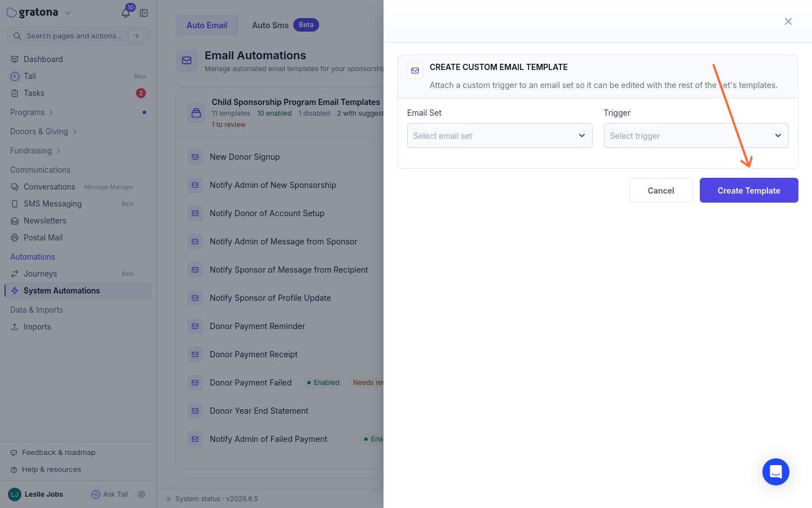Click the Notify Sponsor of Profile Update icon
This screenshot has height=508, width=812.
tap(195, 298)
